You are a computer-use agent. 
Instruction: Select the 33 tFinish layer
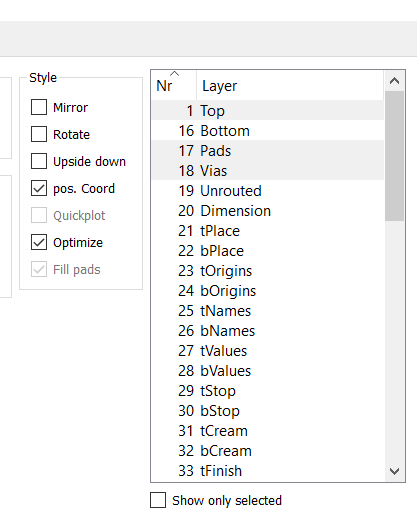tap(268, 470)
